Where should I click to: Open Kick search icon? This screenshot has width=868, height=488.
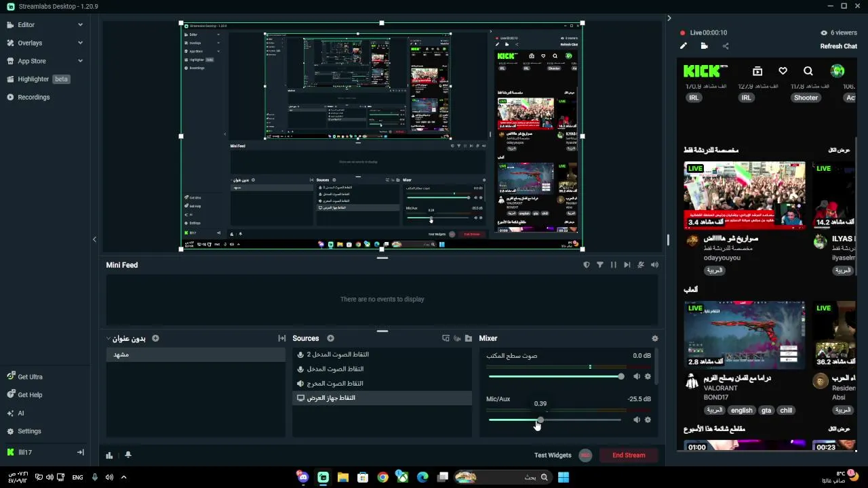[808, 71]
